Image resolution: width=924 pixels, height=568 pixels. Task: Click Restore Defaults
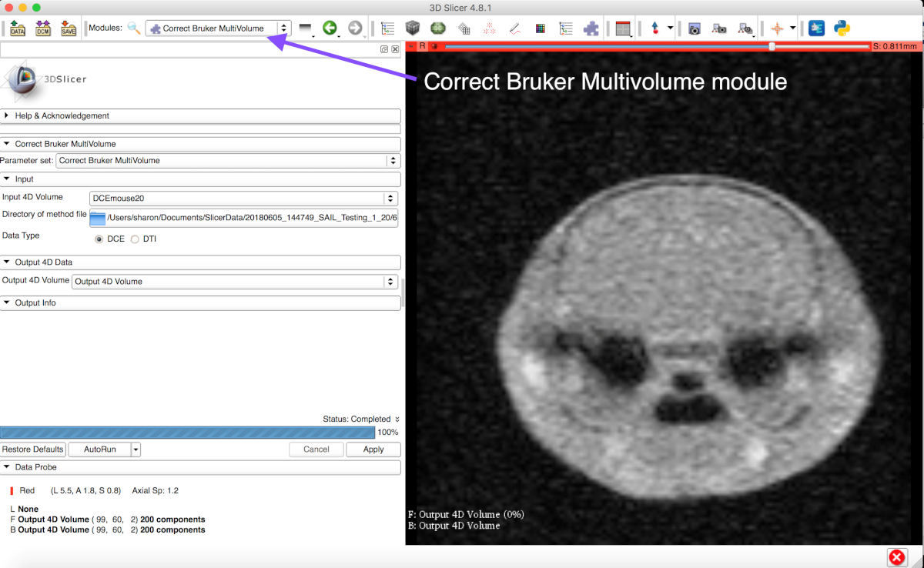pyautogui.click(x=32, y=449)
